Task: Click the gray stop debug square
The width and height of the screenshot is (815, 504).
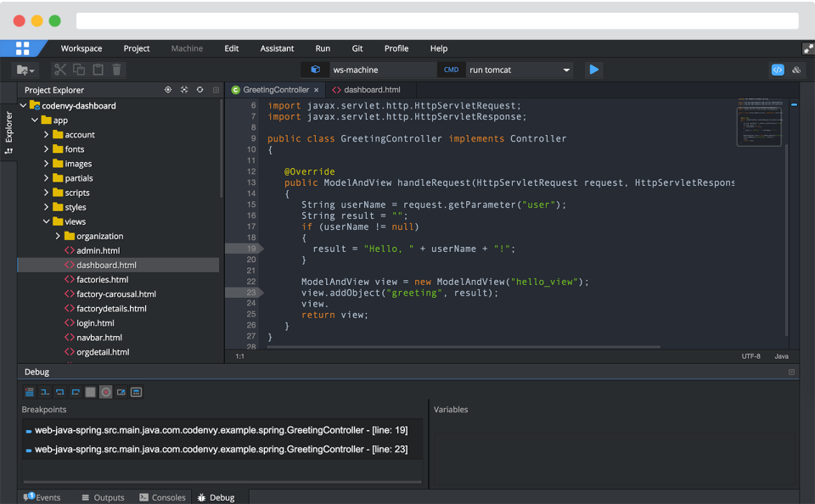Action: 91,392
